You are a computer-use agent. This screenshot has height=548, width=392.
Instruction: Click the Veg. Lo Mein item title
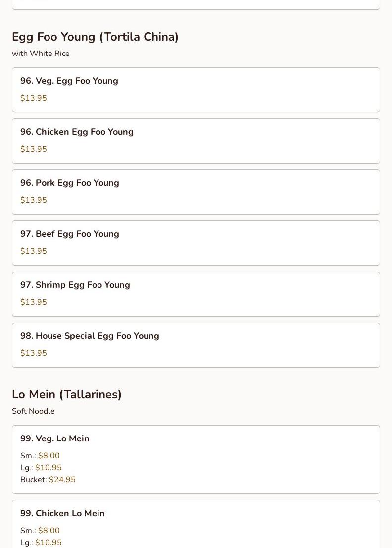[x=55, y=439]
